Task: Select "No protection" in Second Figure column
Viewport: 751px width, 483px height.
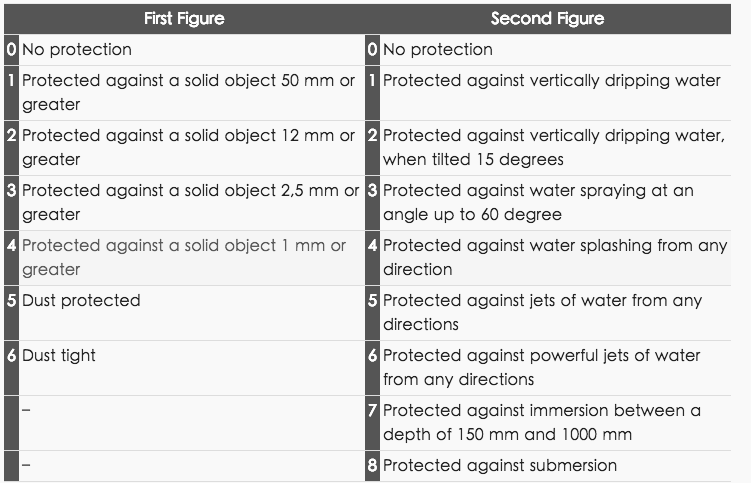Action: tap(438, 49)
